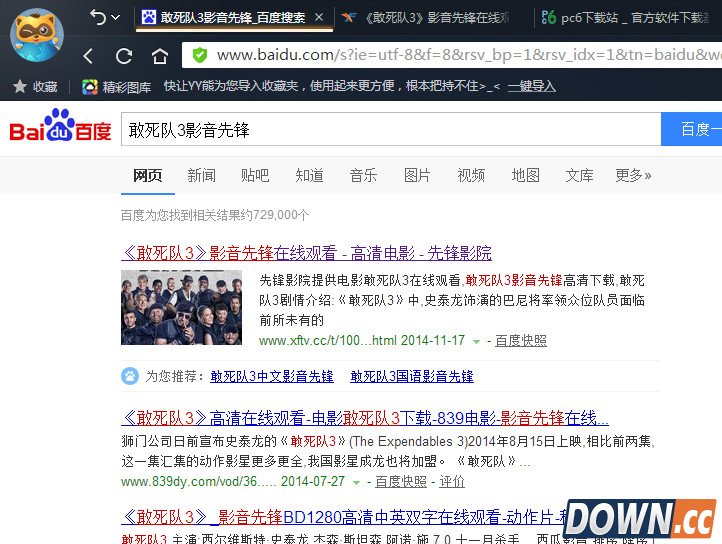Click the 敢死队3影音先锋 search box
Screen dimensions: 722x544
[x=391, y=129]
